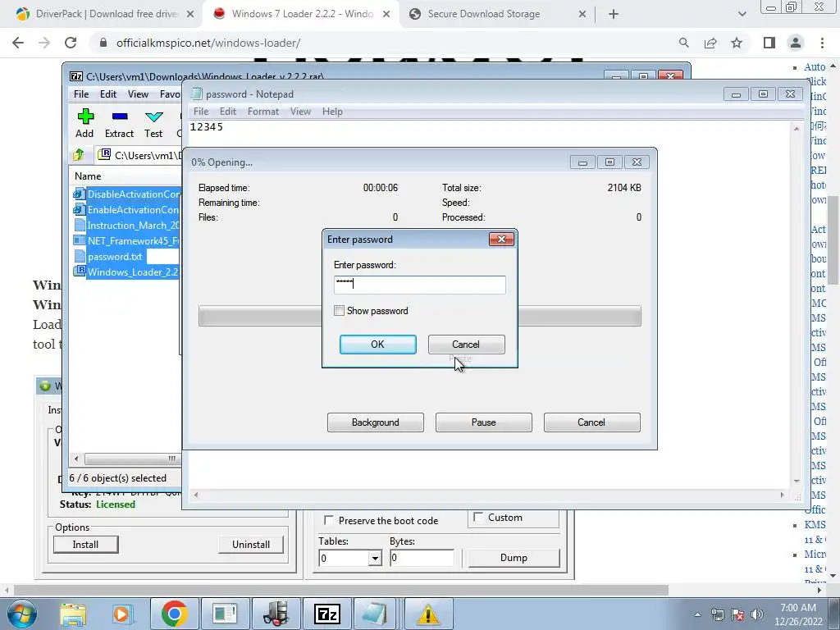Screen dimensions: 840x630
Task: Open Notepad's Help menu
Action: [332, 112]
